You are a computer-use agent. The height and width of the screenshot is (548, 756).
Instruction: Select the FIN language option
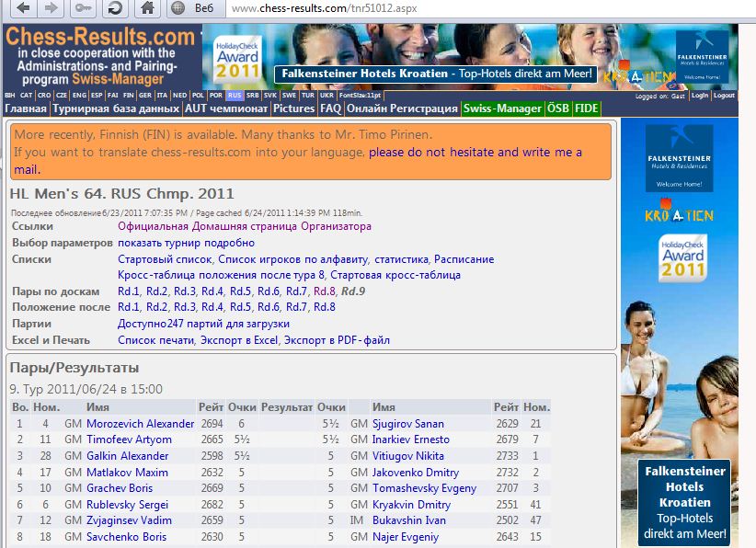(128, 96)
